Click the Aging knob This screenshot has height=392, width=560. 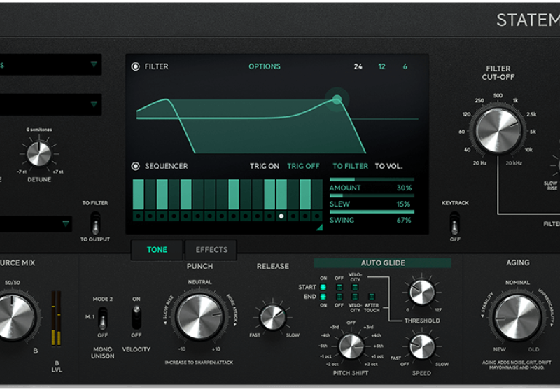point(517,317)
